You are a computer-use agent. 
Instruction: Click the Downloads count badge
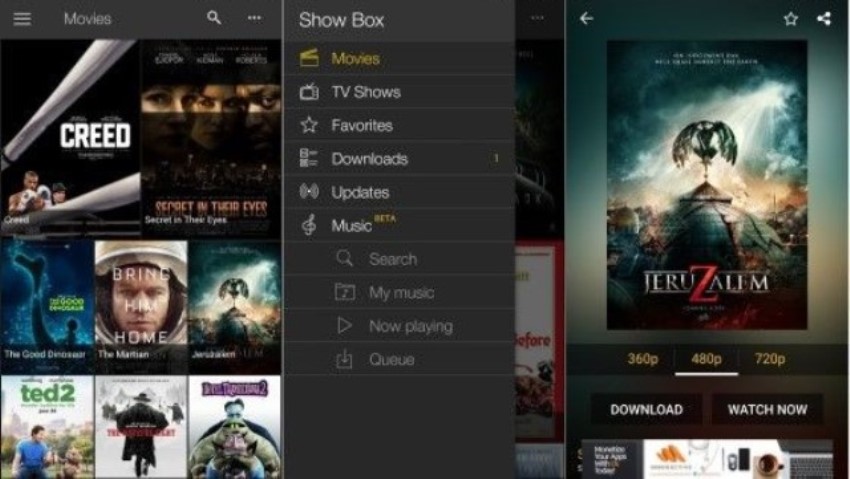(x=495, y=158)
